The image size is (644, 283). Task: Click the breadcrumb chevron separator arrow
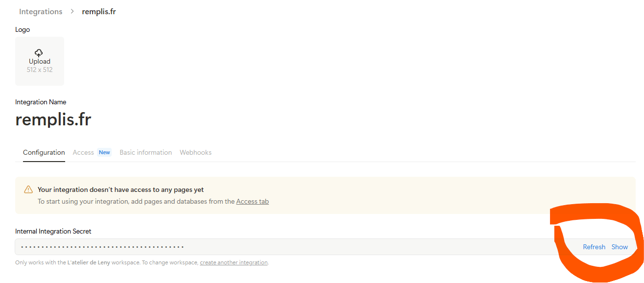tap(72, 11)
